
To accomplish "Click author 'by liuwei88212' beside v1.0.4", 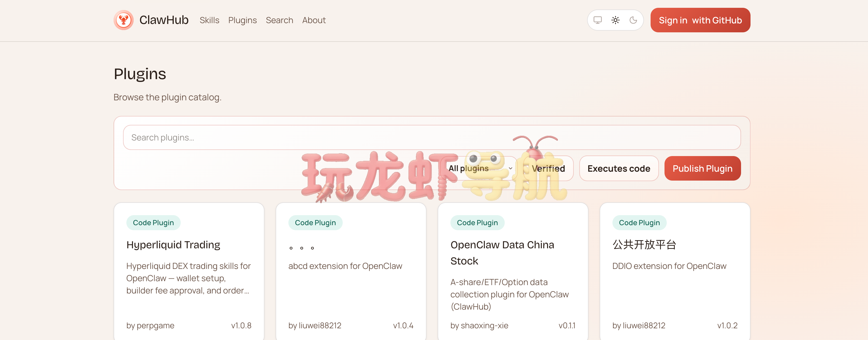I will click(315, 326).
